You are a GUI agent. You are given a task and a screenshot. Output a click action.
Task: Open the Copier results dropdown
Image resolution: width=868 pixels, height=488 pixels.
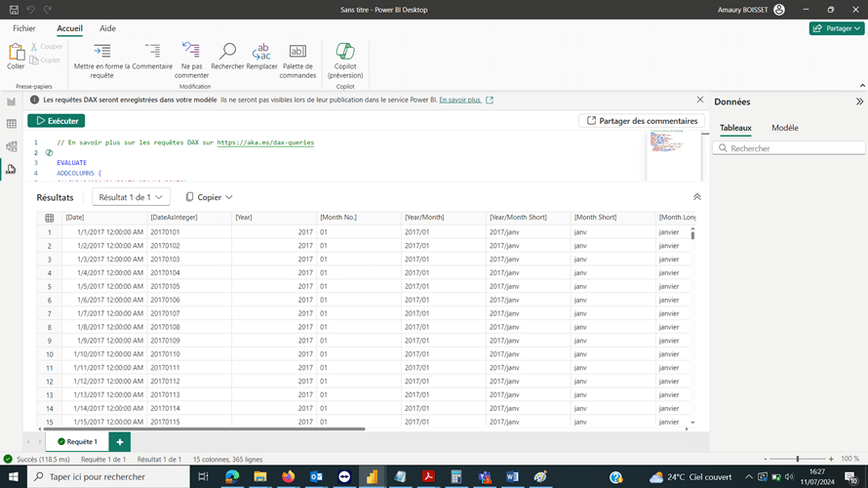pos(209,197)
